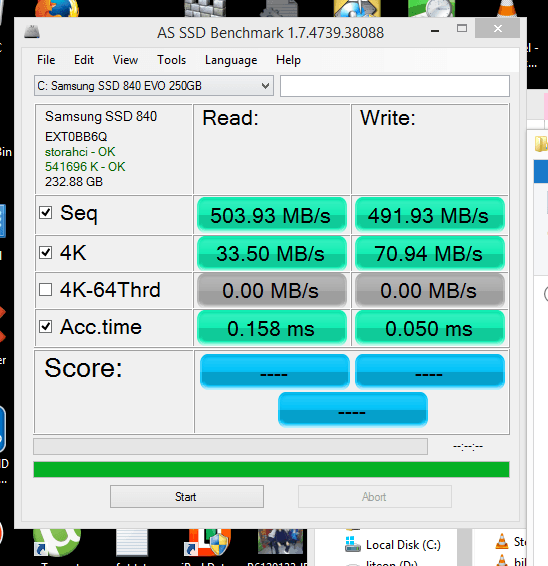548x566 pixels.
Task: Click the Seq read result 503.93 MB/s
Action: [272, 215]
